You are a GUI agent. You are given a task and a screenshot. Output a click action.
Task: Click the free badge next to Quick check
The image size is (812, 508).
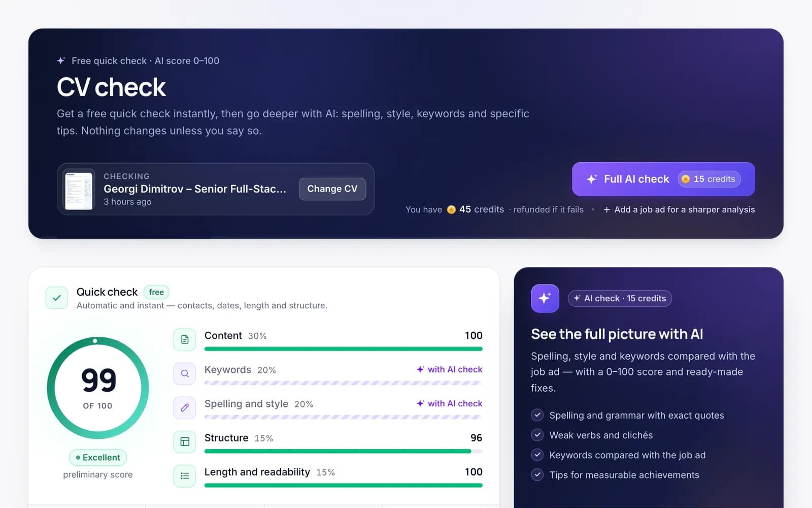point(156,292)
